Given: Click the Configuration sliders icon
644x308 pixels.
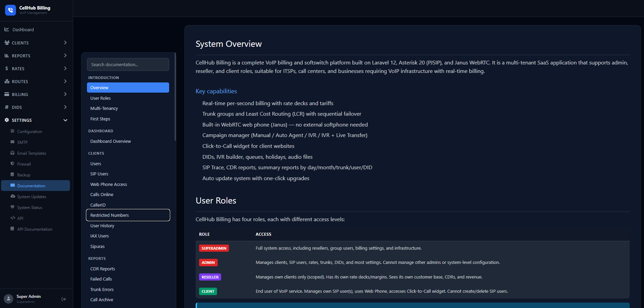Looking at the screenshot, I should [x=13, y=131].
